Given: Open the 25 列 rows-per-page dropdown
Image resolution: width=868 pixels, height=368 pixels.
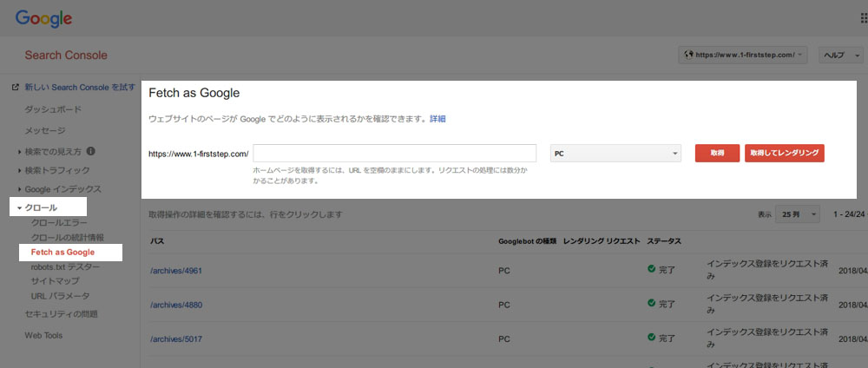Looking at the screenshot, I should click(x=798, y=214).
